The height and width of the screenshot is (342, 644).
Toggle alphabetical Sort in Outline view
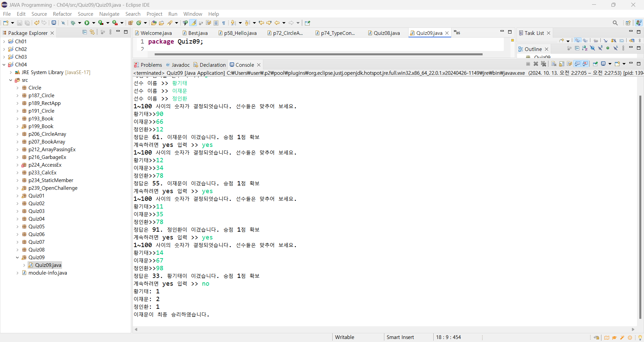(x=585, y=48)
